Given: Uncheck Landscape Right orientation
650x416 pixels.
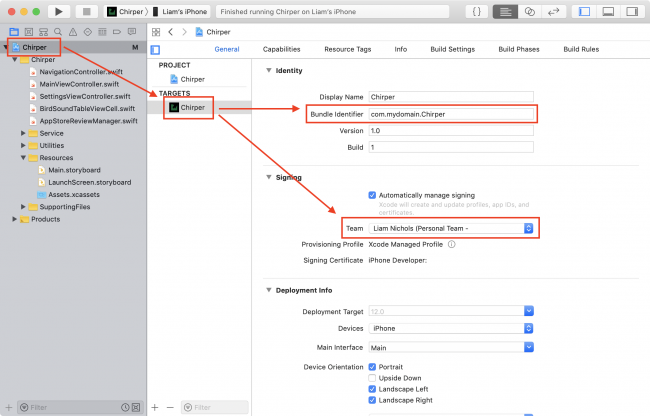Looking at the screenshot, I should (372, 400).
